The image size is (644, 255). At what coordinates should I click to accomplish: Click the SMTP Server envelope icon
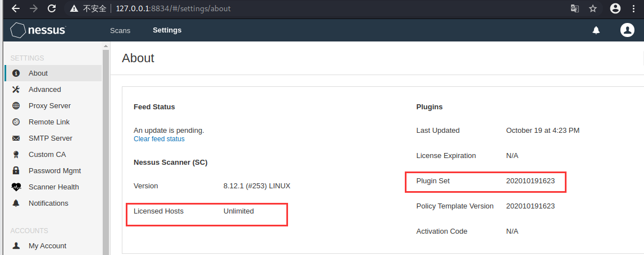(x=16, y=138)
